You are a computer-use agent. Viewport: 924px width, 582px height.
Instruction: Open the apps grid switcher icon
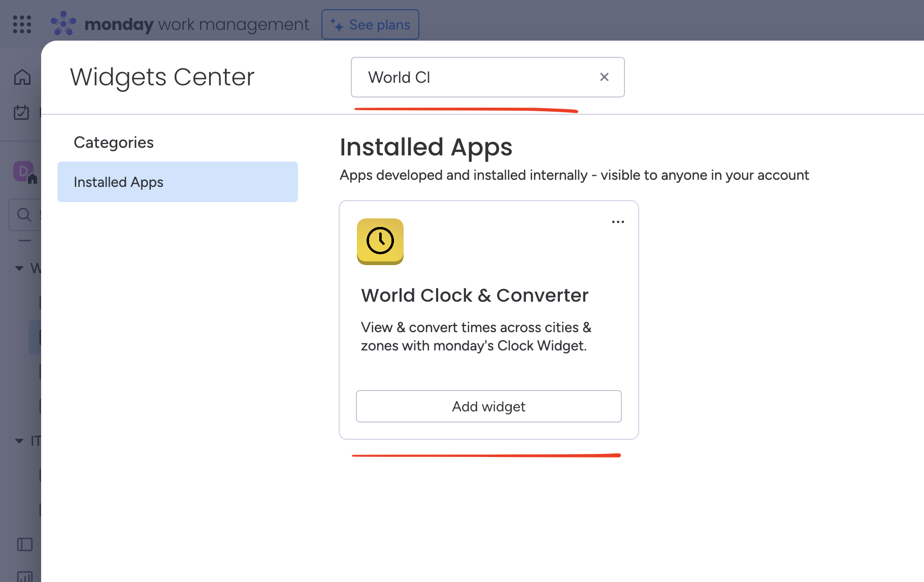[22, 24]
